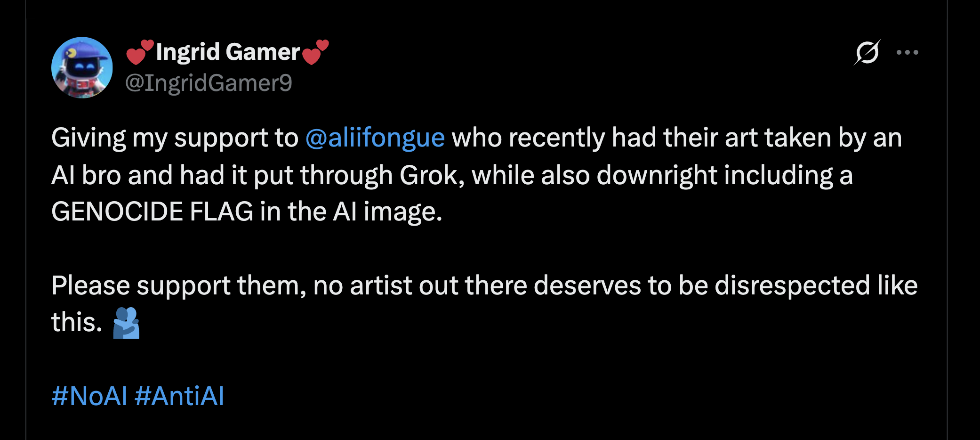
Task: Click the hearts emoji before the name
Action: (140, 52)
